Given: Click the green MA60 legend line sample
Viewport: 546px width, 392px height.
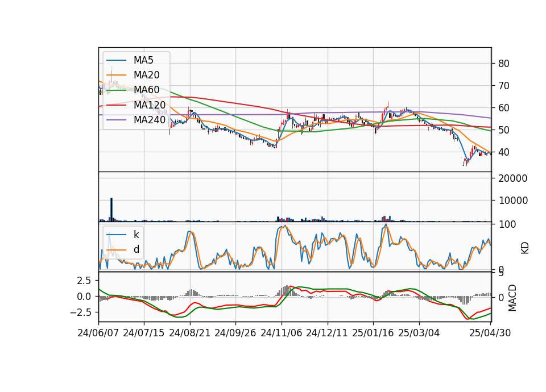Looking at the screenshot, I should [116, 90].
